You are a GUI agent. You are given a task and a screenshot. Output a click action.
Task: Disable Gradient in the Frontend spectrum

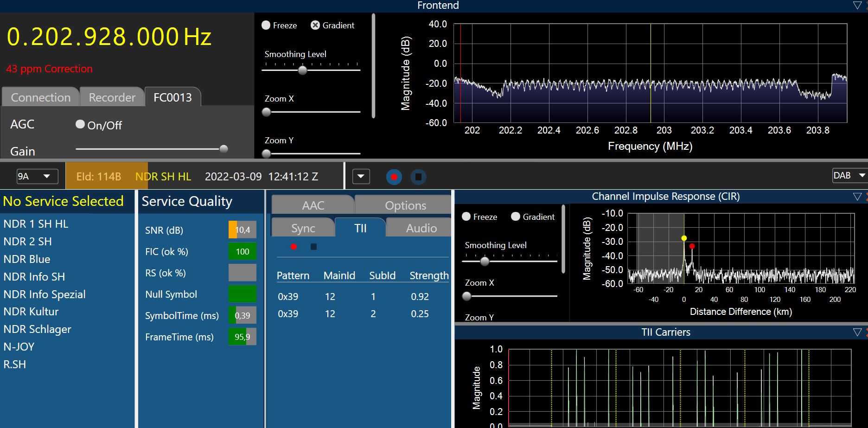315,26
